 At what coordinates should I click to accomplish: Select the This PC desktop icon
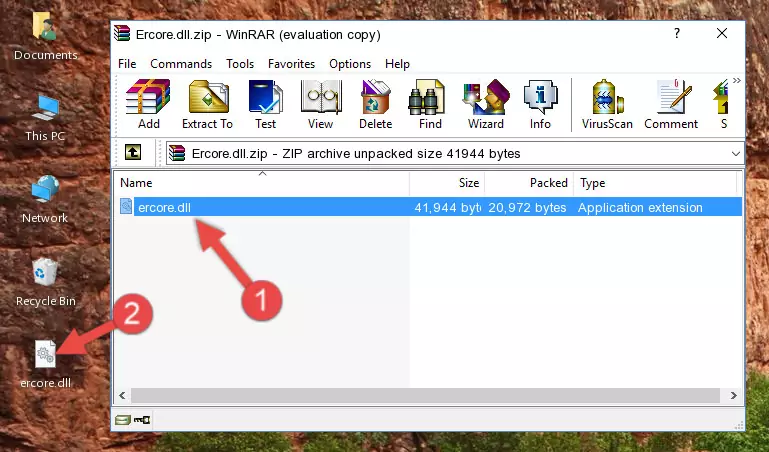coord(45,119)
